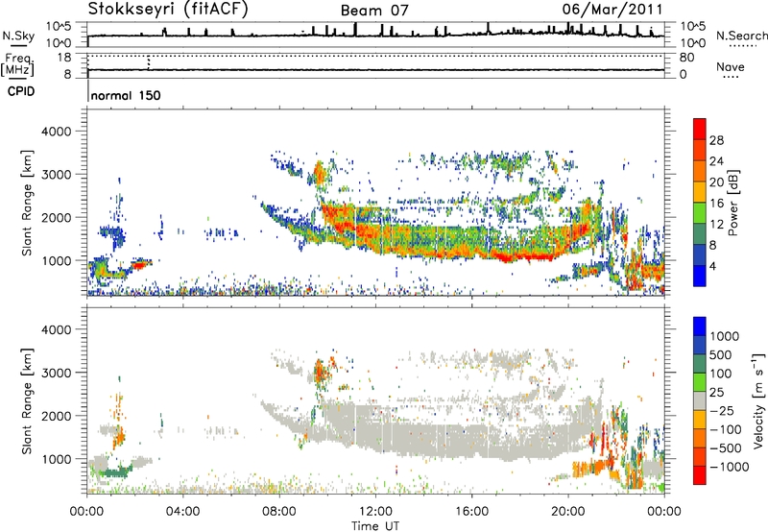Click the title Stokkseyri (fitACF)
The height and width of the screenshot is (532, 768).
(168, 9)
